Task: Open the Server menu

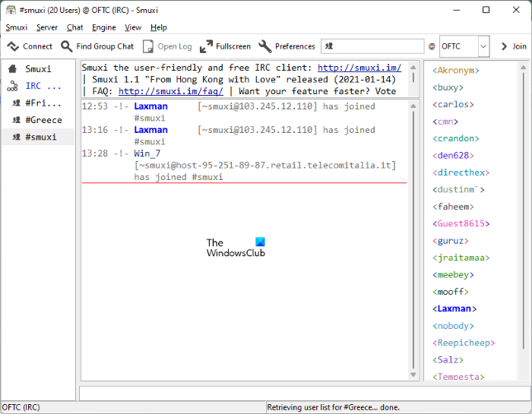Action: (x=47, y=27)
